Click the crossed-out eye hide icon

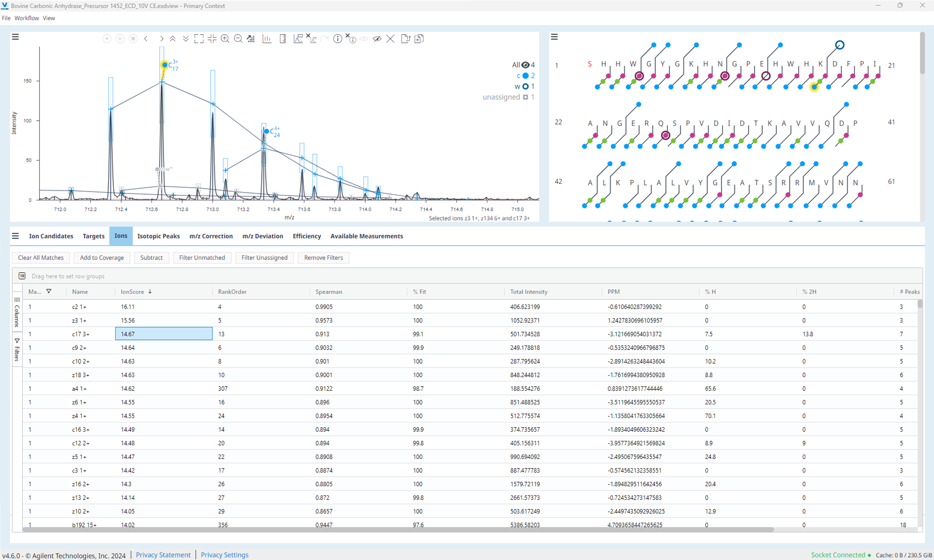pyautogui.click(x=377, y=38)
